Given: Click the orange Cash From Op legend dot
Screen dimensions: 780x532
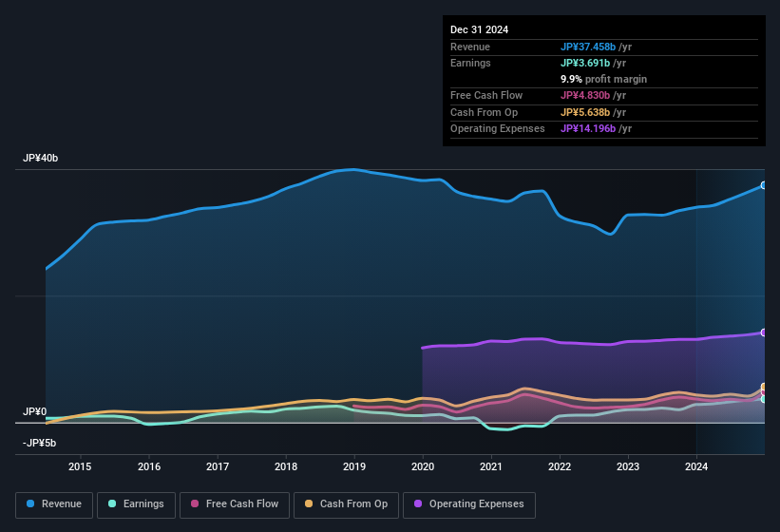Looking at the screenshot, I should [x=307, y=504].
